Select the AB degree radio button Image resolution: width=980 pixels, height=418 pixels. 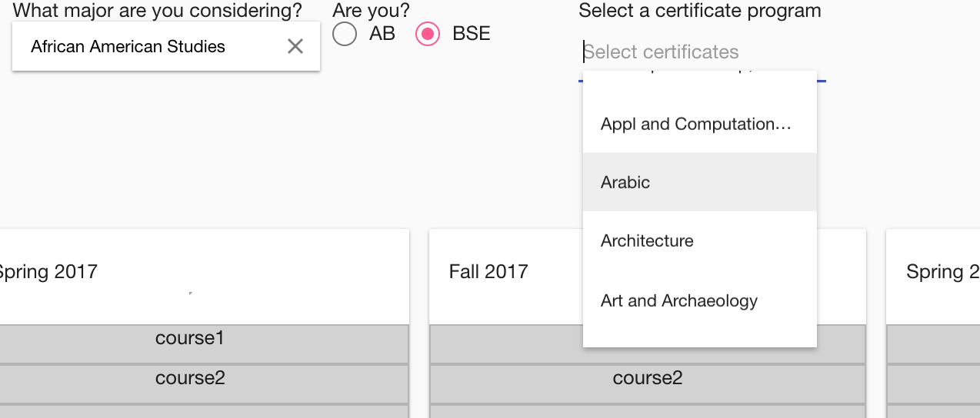click(x=345, y=35)
